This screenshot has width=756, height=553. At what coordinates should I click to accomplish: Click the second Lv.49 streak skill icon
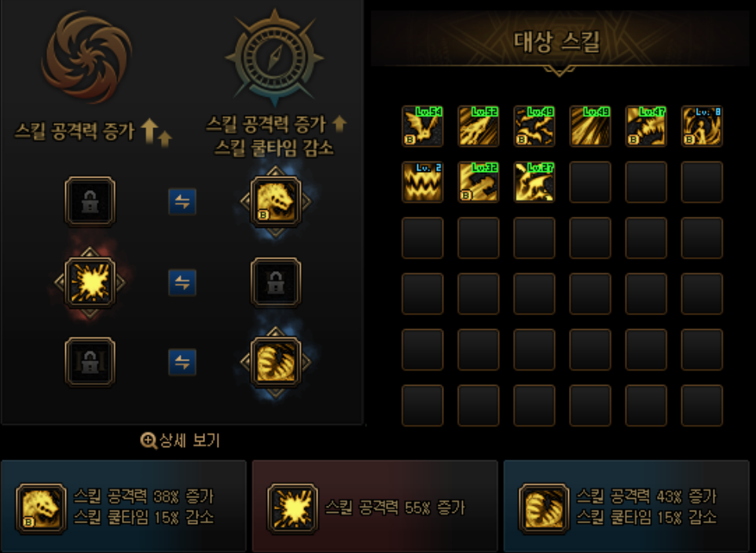point(590,126)
